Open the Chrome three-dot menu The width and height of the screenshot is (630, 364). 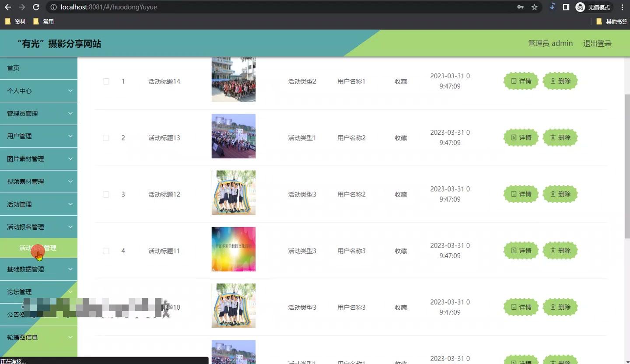pyautogui.click(x=622, y=7)
